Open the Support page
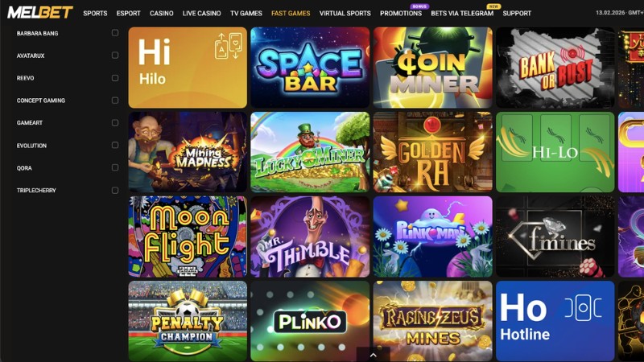 tap(517, 13)
